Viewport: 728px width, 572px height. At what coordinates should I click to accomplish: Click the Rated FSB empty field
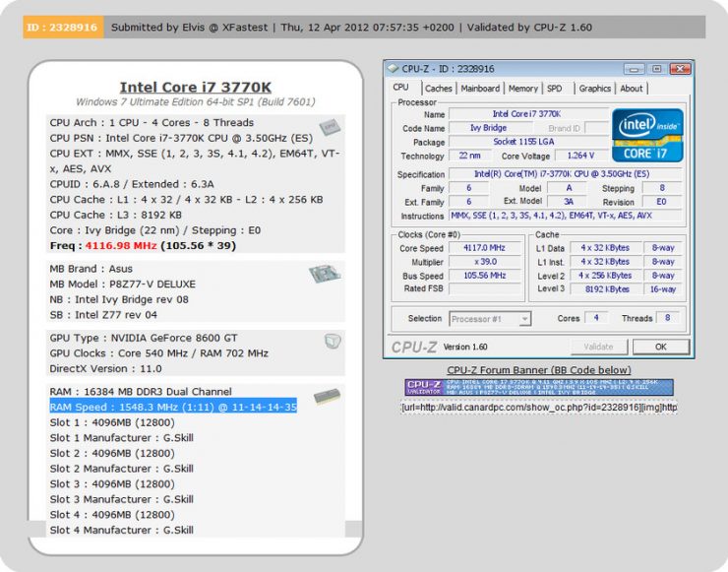[484, 289]
